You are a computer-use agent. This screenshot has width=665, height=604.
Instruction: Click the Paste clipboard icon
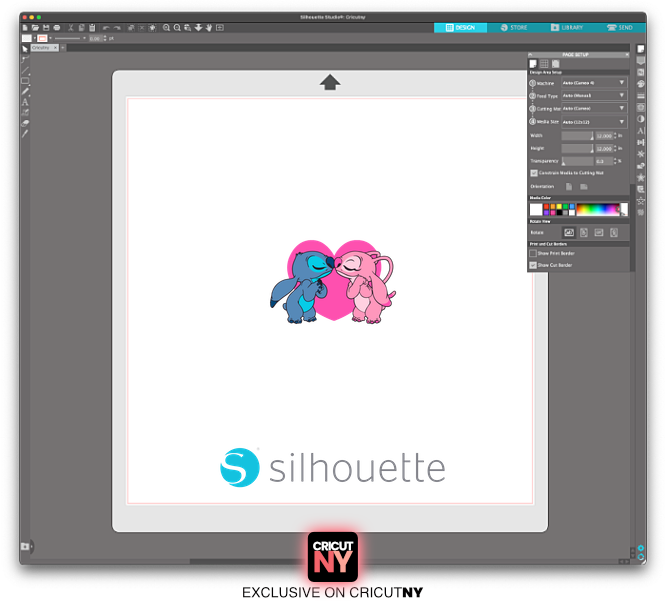point(92,28)
